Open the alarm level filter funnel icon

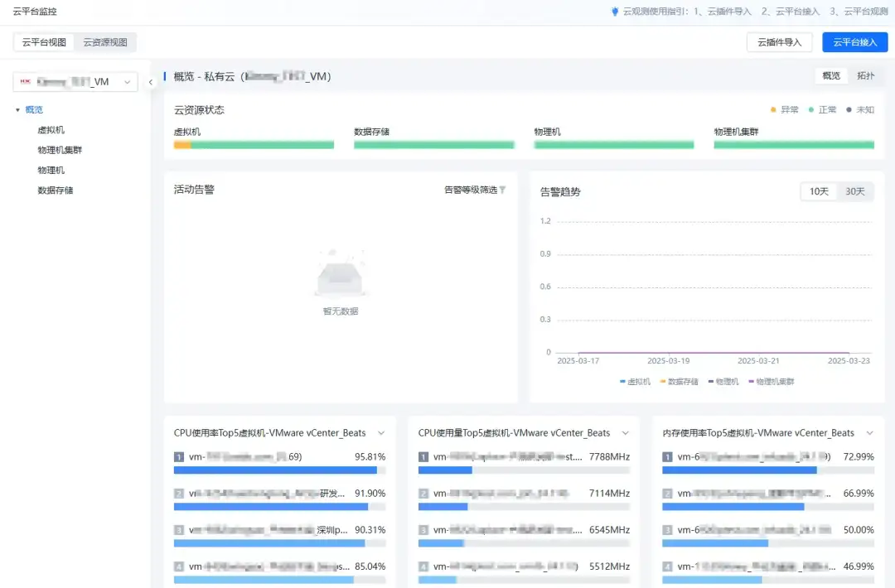[502, 190]
